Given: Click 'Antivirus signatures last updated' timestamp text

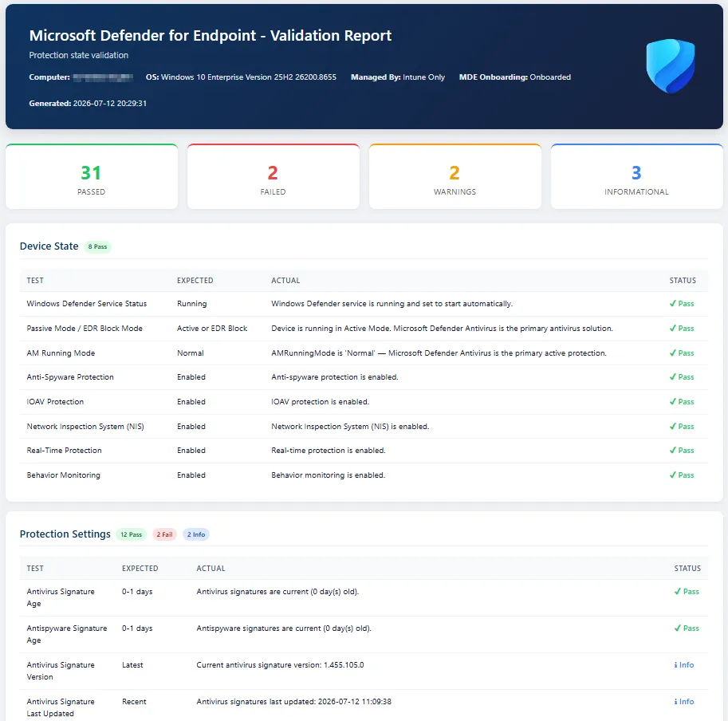Looking at the screenshot, I should pyautogui.click(x=294, y=702).
